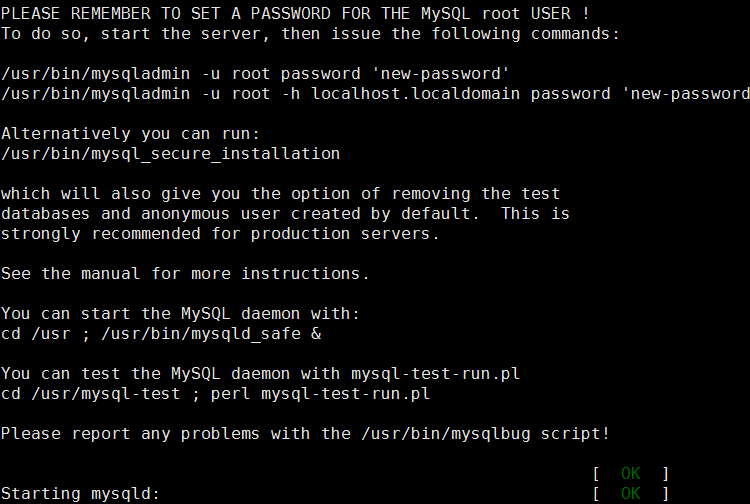The height and width of the screenshot is (504, 750).
Task: Click the "To do so, start the server" line
Action: point(310,33)
